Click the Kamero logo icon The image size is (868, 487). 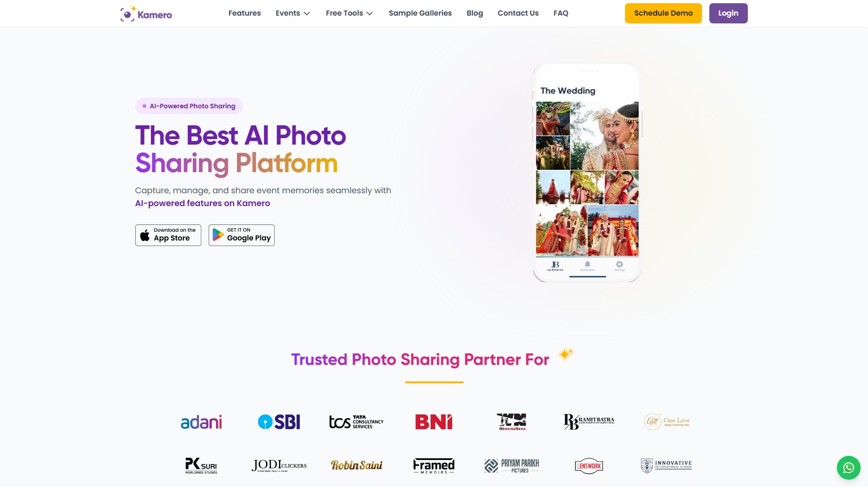(x=128, y=14)
